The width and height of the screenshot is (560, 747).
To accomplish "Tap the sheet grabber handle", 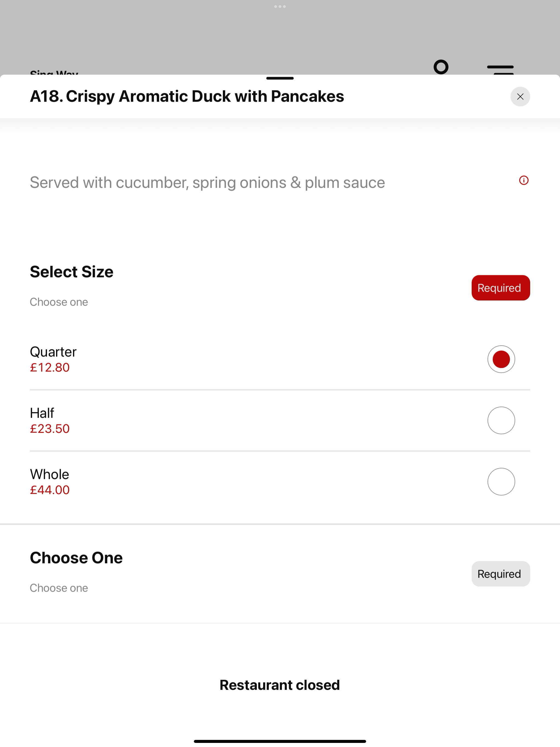I will [x=280, y=78].
